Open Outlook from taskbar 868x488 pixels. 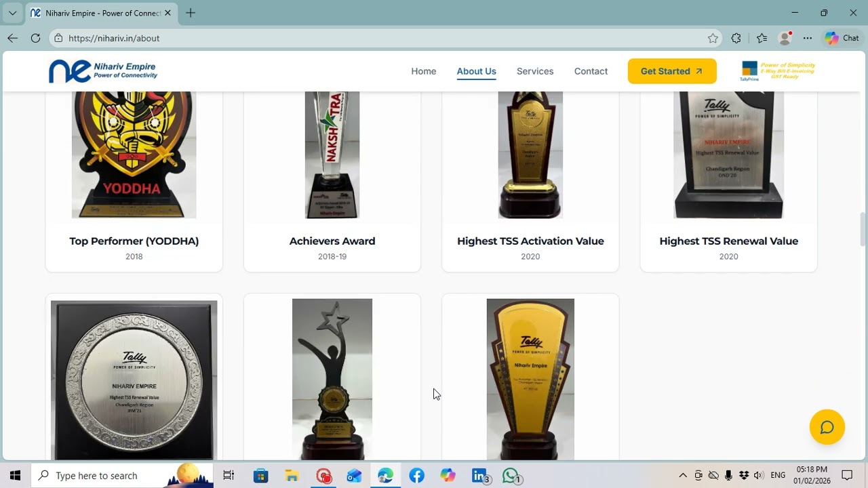pos(354,476)
